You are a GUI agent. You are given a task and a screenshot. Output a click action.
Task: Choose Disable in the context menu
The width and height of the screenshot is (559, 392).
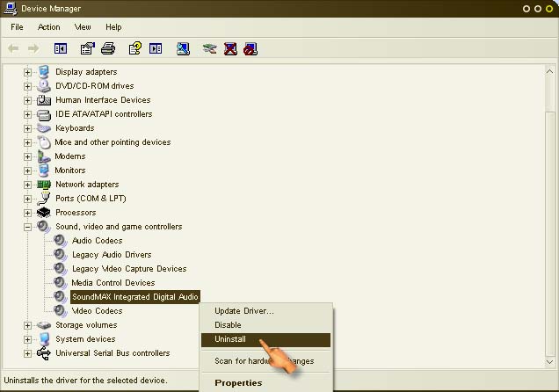coord(228,325)
